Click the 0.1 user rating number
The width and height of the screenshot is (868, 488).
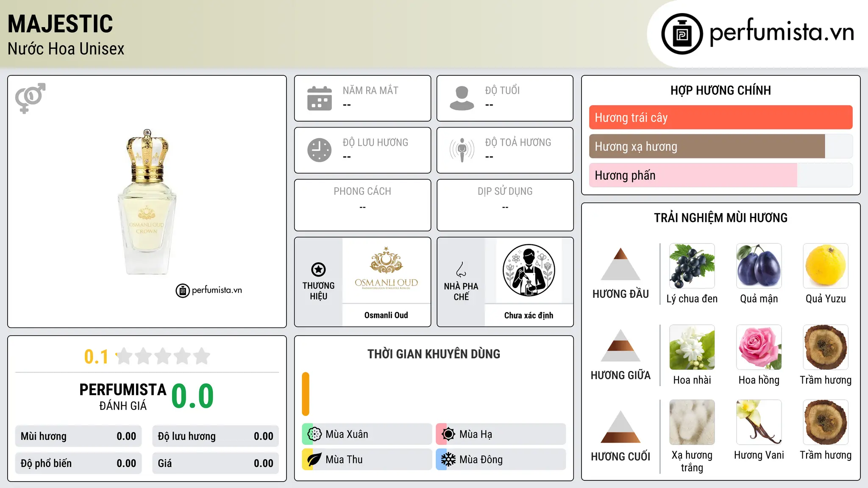click(96, 357)
